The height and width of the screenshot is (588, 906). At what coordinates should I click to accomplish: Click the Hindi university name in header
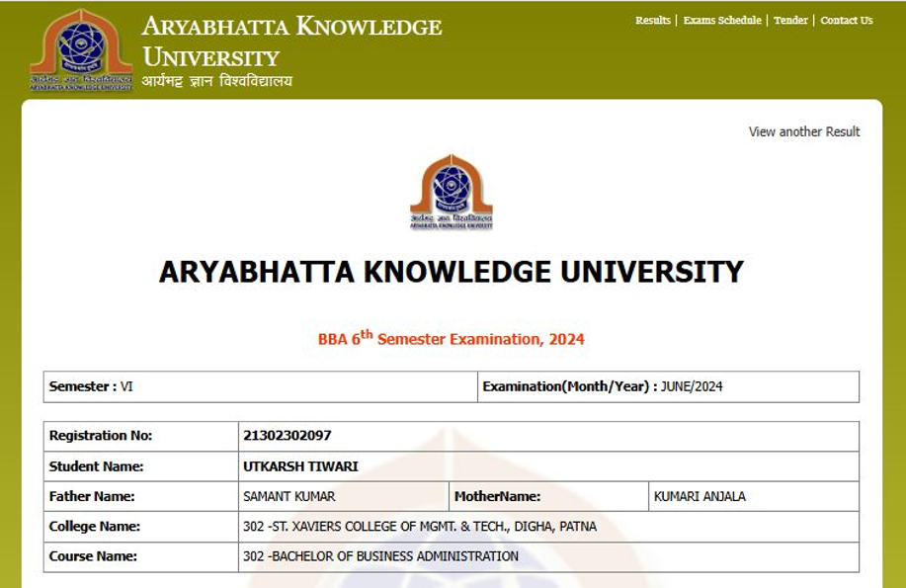pyautogui.click(x=217, y=81)
